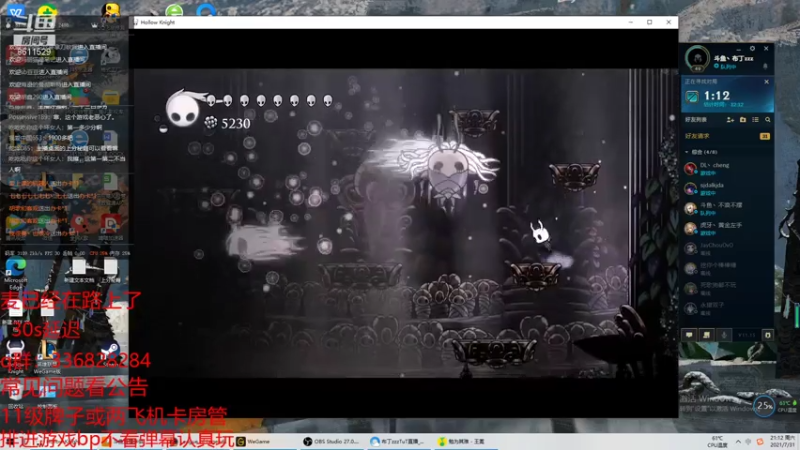
Task: Open the friend requests 31 badge
Action: [x=764, y=136]
